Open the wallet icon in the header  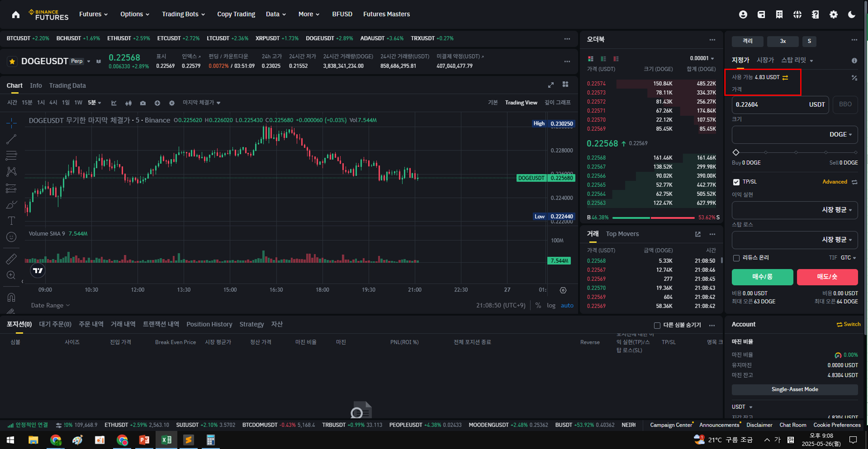pyautogui.click(x=761, y=14)
